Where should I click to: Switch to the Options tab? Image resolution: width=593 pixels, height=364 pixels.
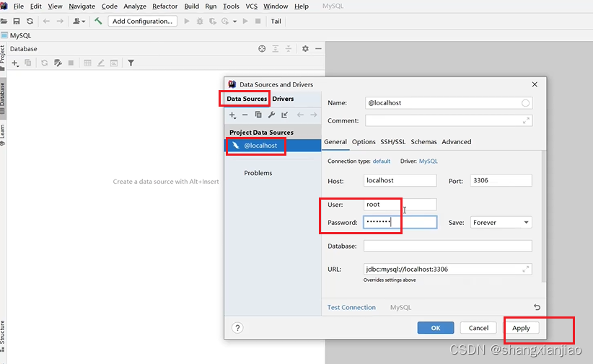pos(364,142)
